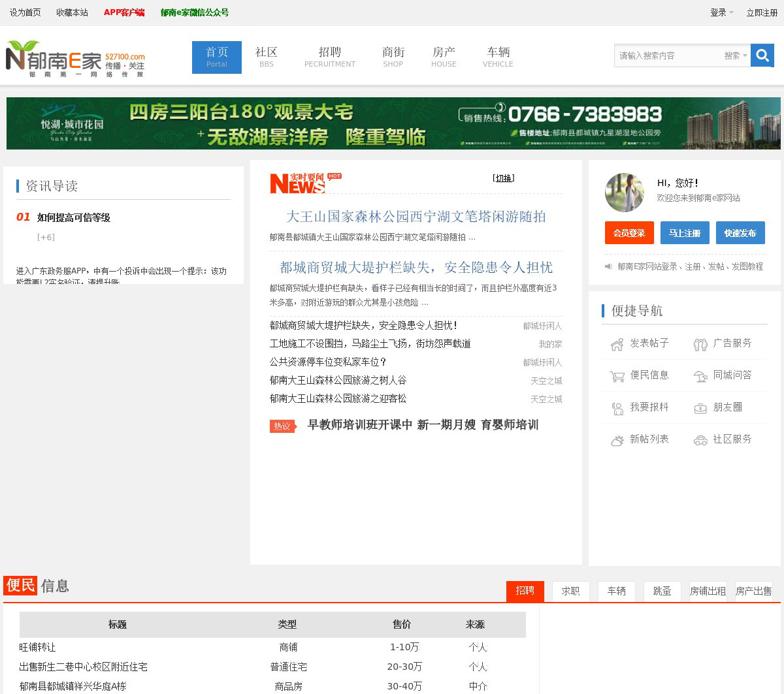Toggle news view with 切换 link
The image size is (784, 694).
click(x=503, y=178)
